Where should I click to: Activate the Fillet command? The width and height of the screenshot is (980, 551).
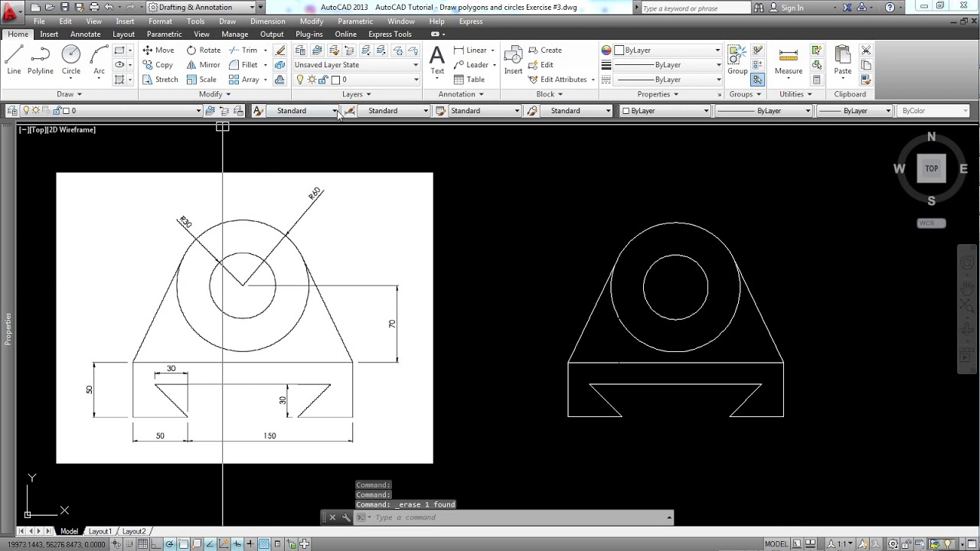click(243, 65)
